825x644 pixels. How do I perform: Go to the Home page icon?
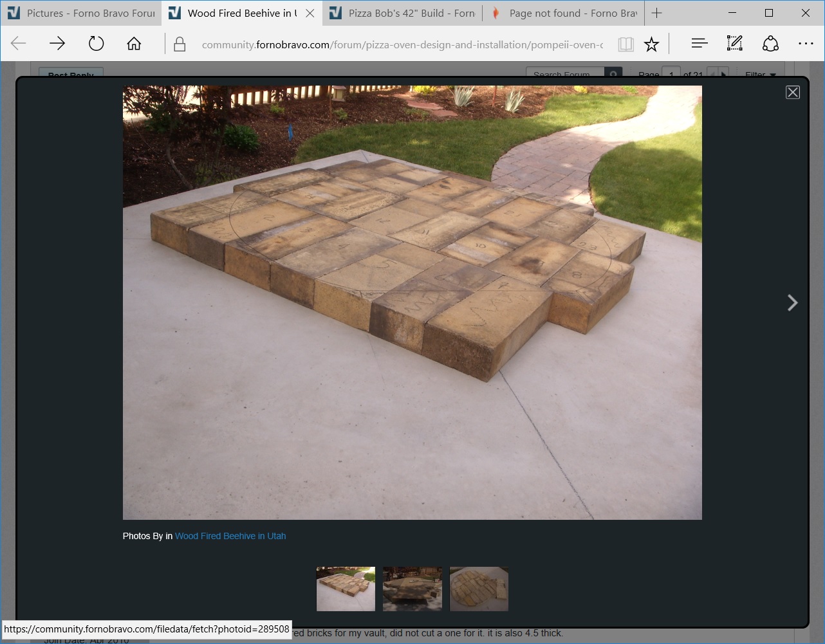(x=134, y=44)
